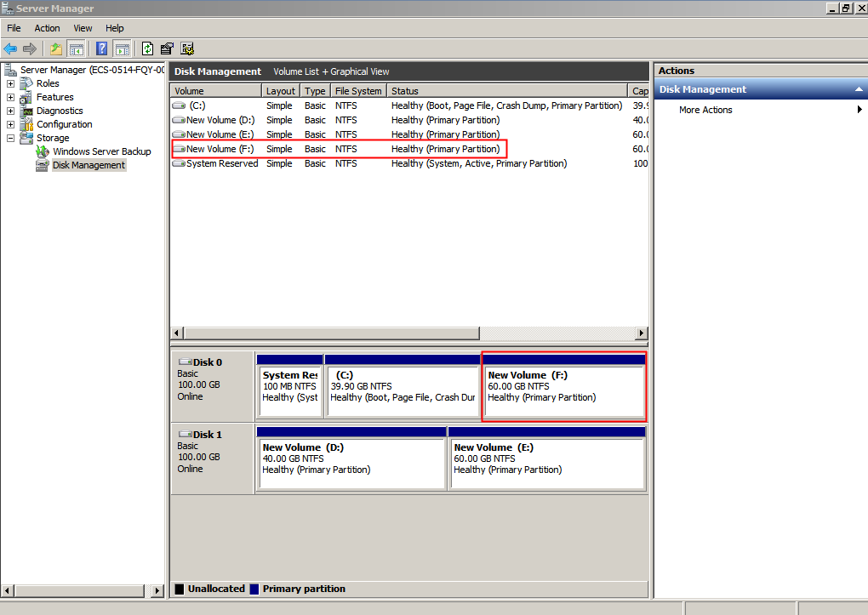868x615 pixels.
Task: Click the green Refresh icon
Action: (148, 48)
